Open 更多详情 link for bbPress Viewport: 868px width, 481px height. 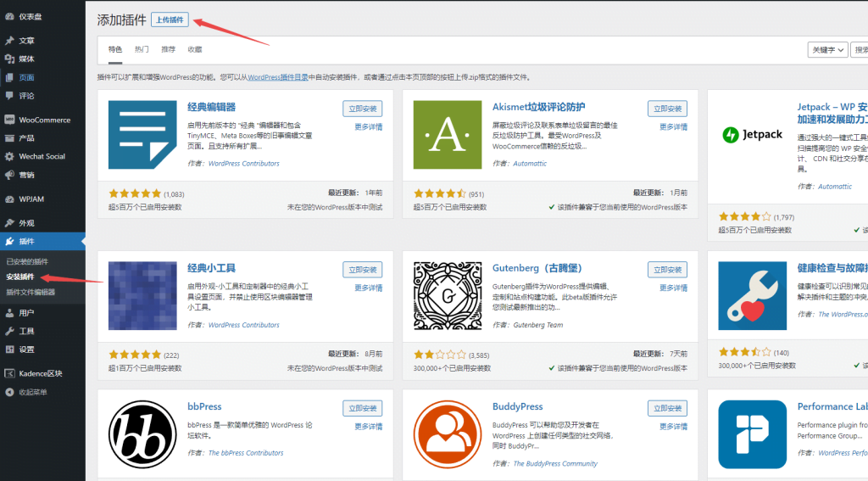[369, 427]
